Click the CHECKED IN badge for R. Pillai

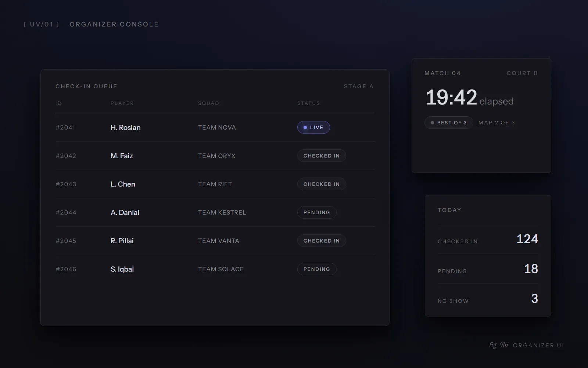322,241
